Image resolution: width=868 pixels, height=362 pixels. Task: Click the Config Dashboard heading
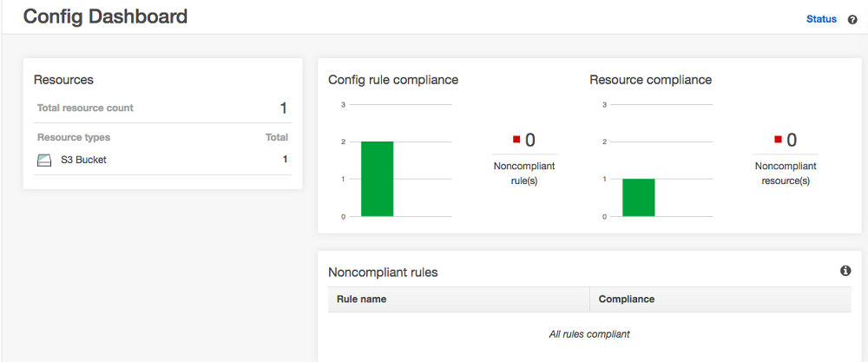[105, 16]
